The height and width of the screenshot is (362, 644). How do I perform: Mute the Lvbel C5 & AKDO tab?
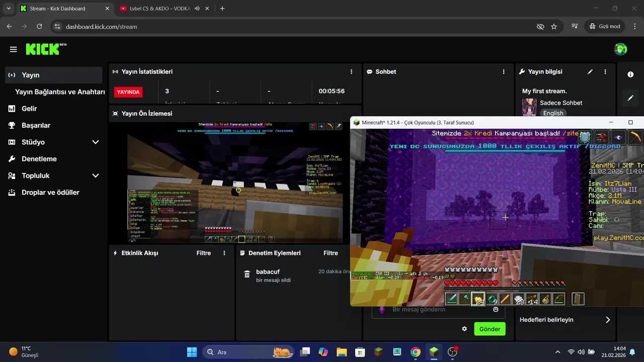click(x=197, y=9)
